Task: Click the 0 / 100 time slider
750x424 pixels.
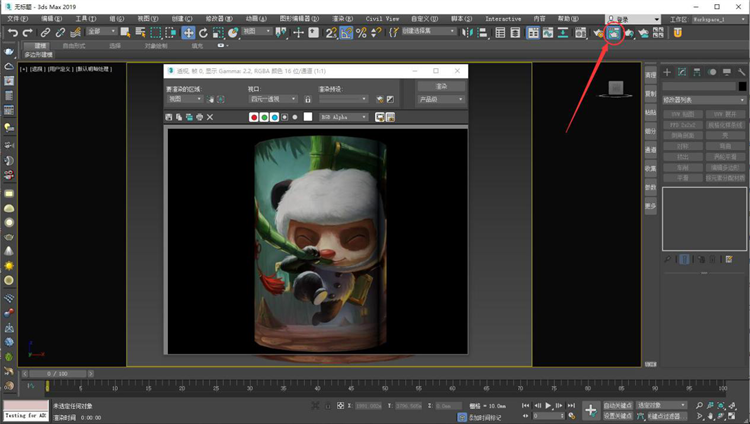Action: point(57,374)
